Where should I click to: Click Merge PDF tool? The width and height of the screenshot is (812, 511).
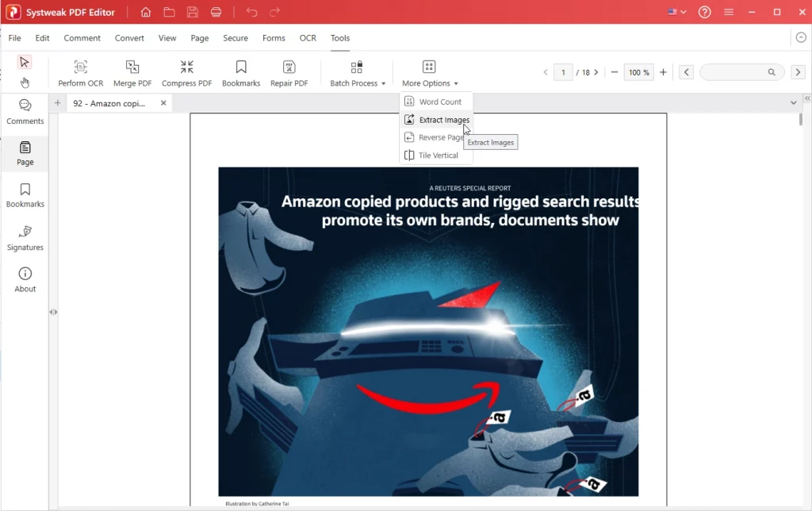click(132, 73)
